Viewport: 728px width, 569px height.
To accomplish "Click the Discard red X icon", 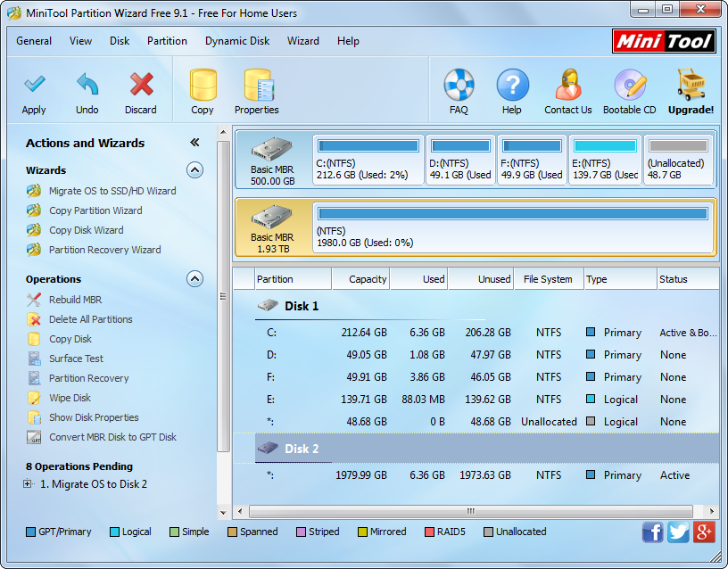I will [x=141, y=85].
